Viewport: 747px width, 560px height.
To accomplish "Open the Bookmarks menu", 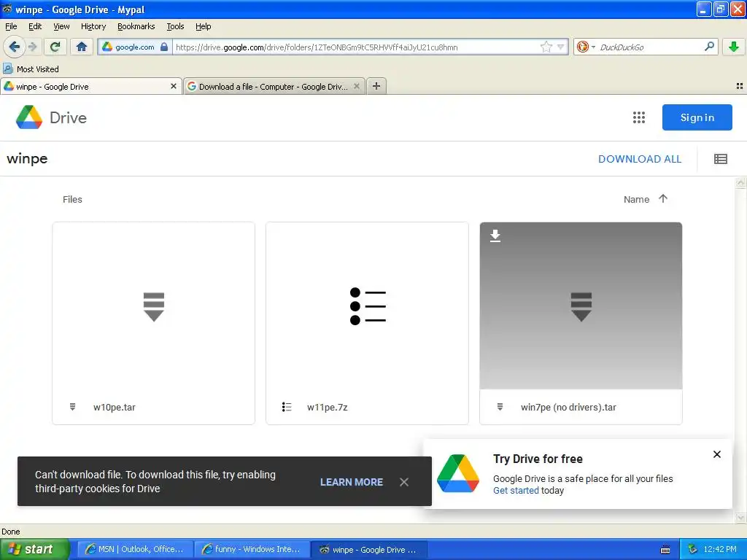I will (x=136, y=26).
